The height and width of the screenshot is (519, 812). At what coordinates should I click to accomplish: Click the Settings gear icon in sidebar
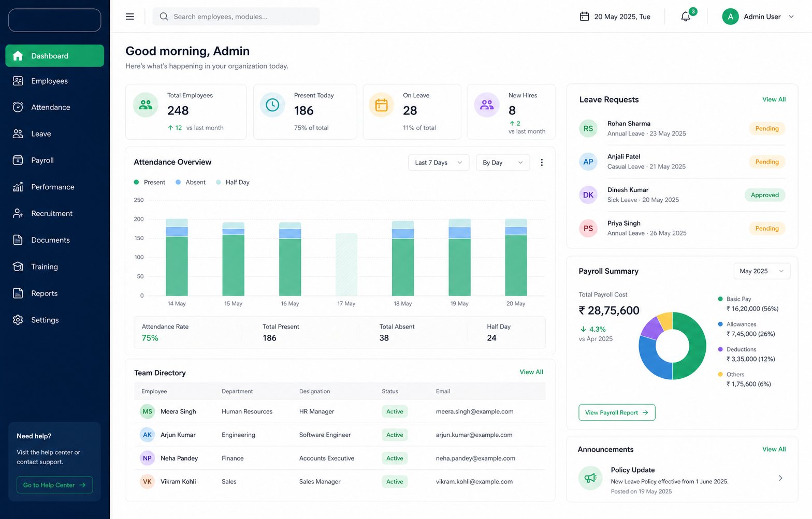pyautogui.click(x=18, y=320)
